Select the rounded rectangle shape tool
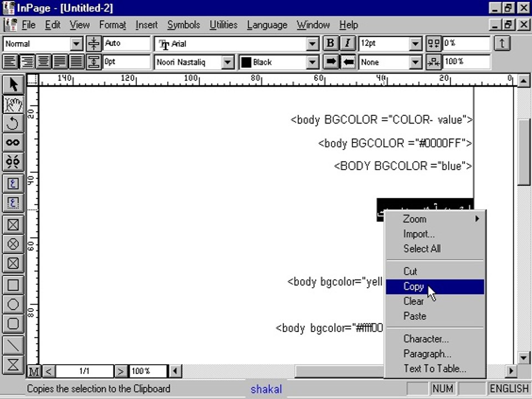This screenshot has width=532, height=399. point(13,324)
